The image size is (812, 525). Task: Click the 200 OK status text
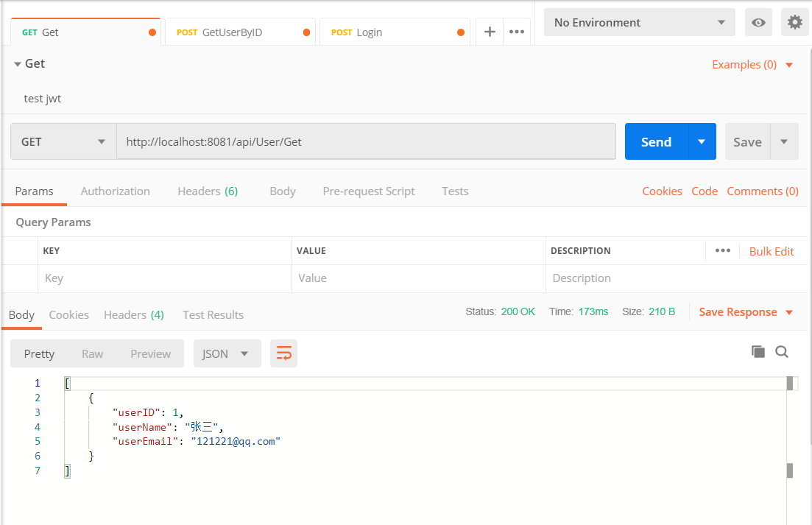pos(518,311)
